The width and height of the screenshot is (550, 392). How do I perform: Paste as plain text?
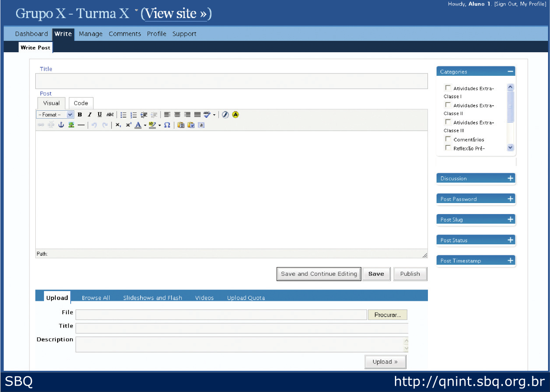[181, 125]
